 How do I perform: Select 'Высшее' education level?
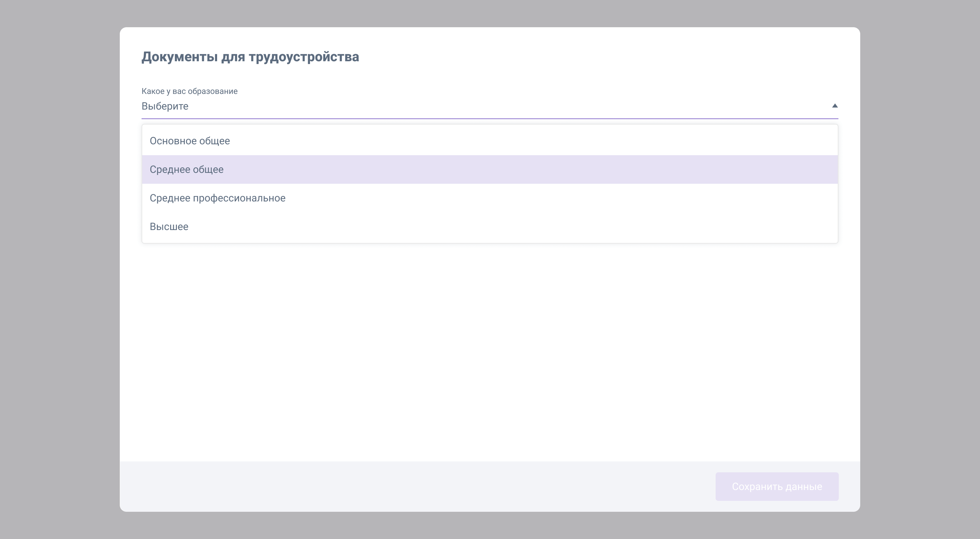169,227
